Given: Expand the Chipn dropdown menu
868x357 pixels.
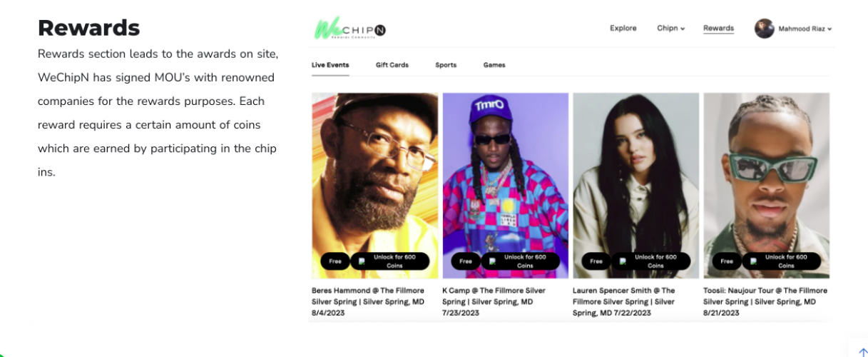Looking at the screenshot, I should click(x=670, y=29).
